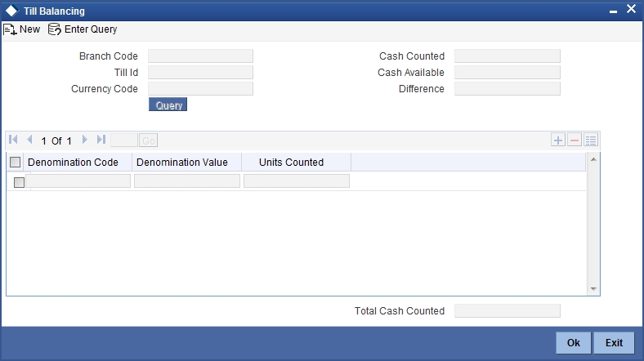Focus the Till Id field
Viewport: 644px width, 361px height.
click(x=200, y=73)
